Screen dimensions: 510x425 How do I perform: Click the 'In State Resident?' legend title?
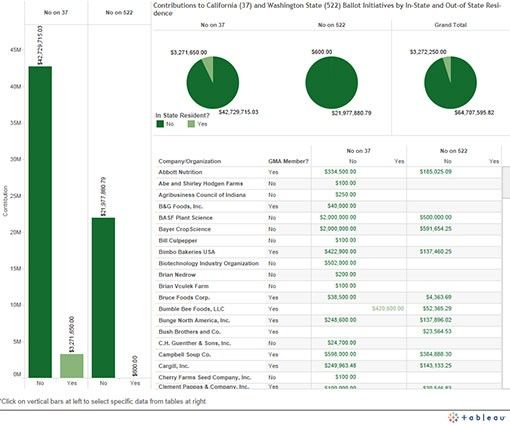coord(182,115)
